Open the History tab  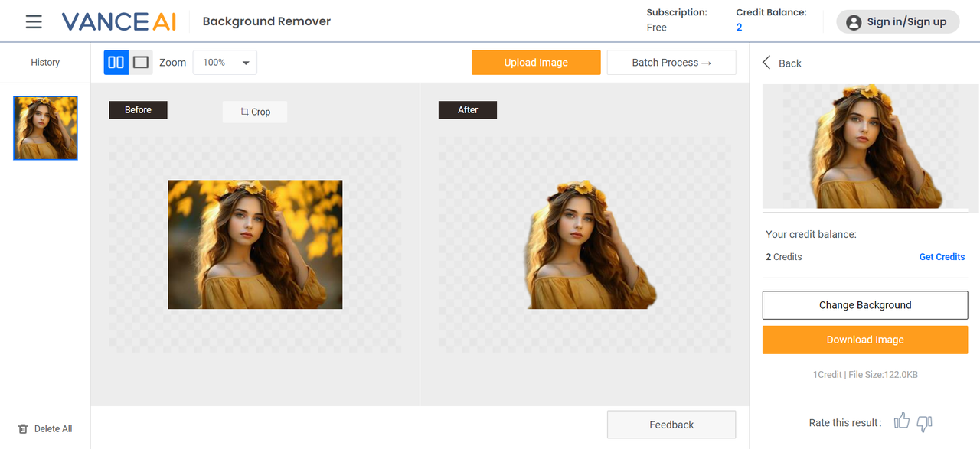(x=45, y=63)
